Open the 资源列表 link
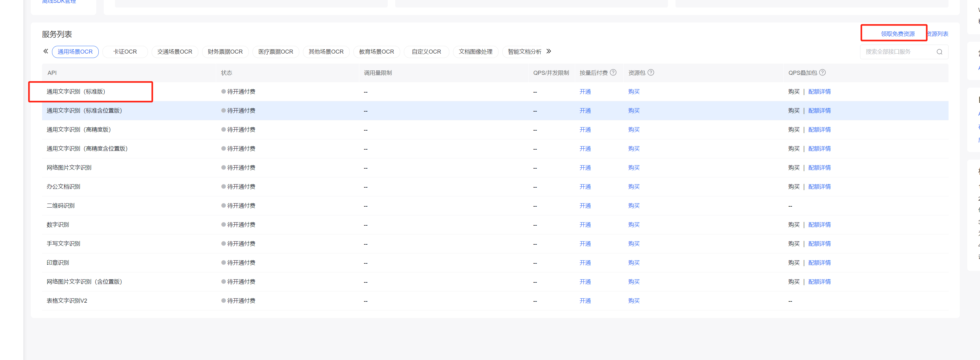The height and width of the screenshot is (360, 980). 937,34
